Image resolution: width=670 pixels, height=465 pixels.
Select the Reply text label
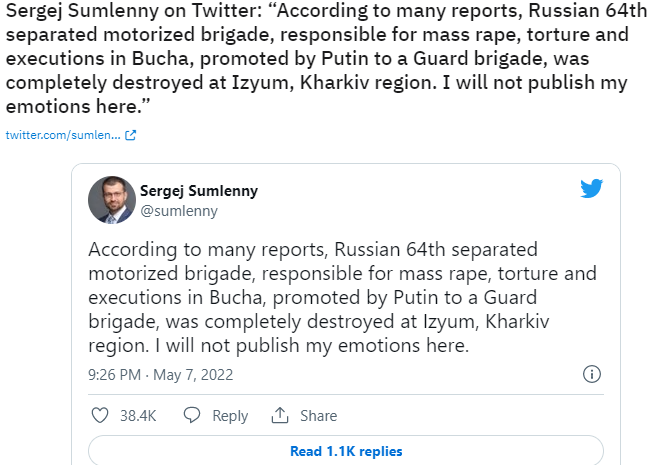[x=230, y=416]
